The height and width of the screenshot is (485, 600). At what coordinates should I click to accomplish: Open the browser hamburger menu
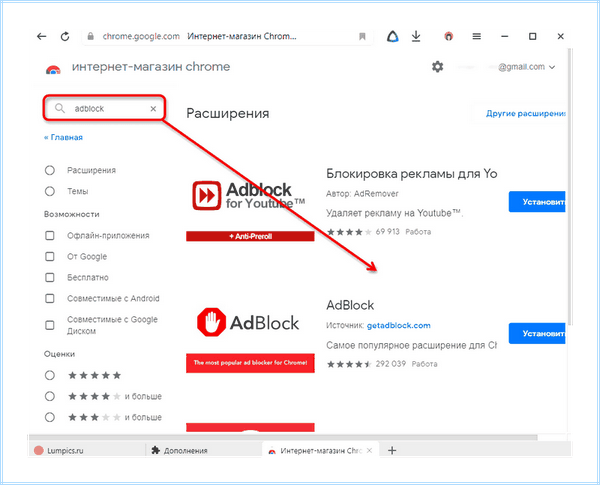click(476, 36)
